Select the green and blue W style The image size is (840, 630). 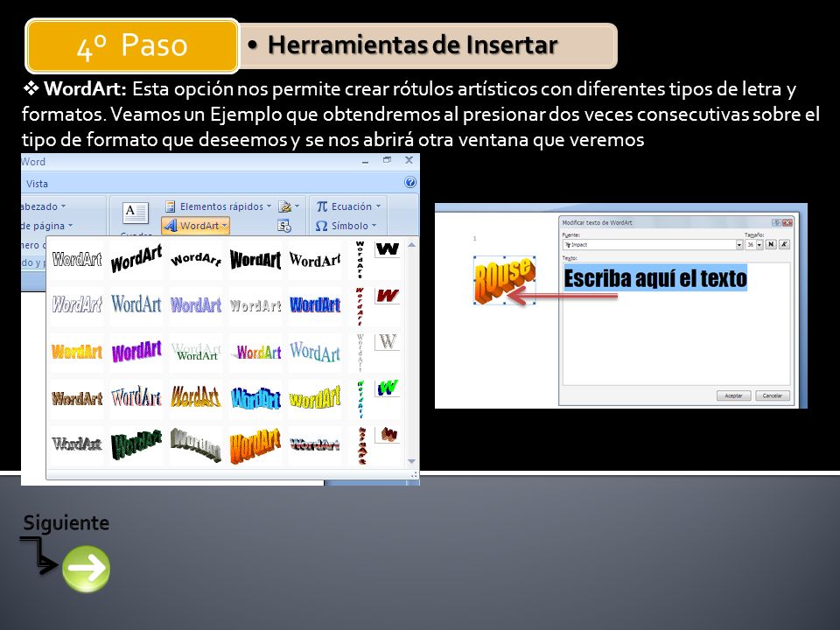[x=388, y=388]
